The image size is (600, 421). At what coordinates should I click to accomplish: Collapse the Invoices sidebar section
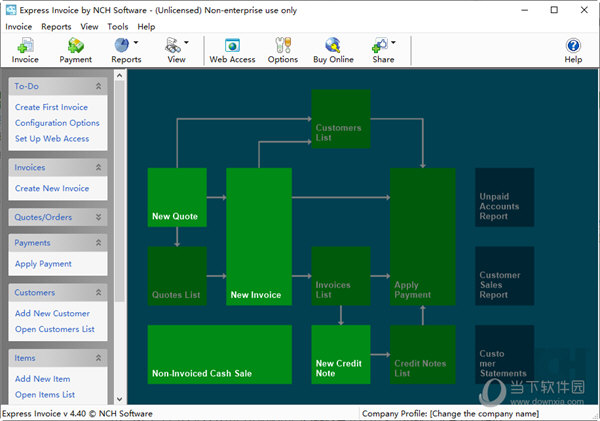[x=98, y=167]
